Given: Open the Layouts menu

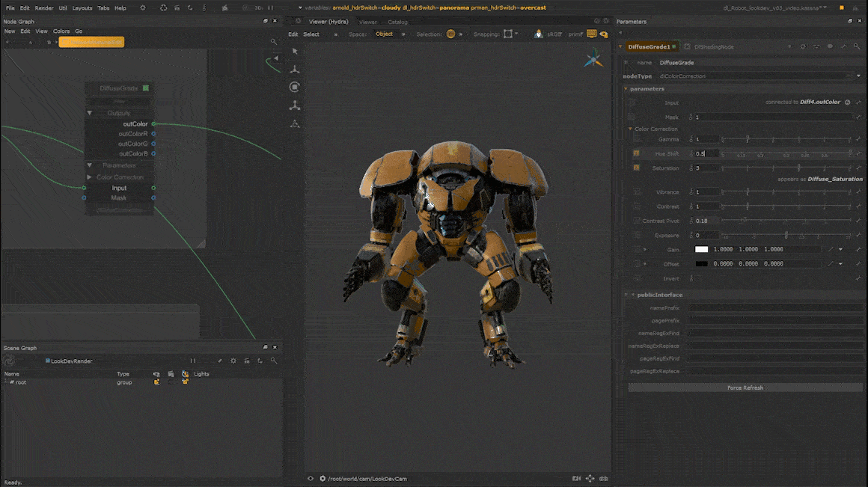Looking at the screenshot, I should coord(82,8).
